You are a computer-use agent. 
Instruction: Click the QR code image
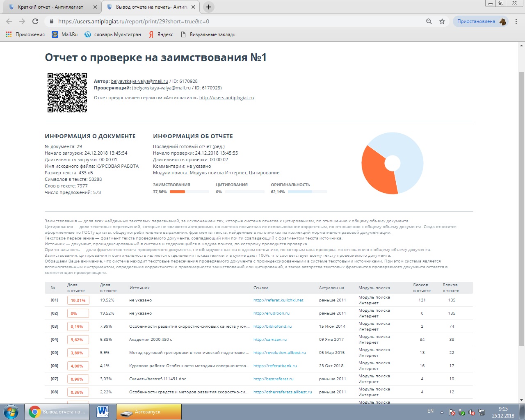(67, 93)
